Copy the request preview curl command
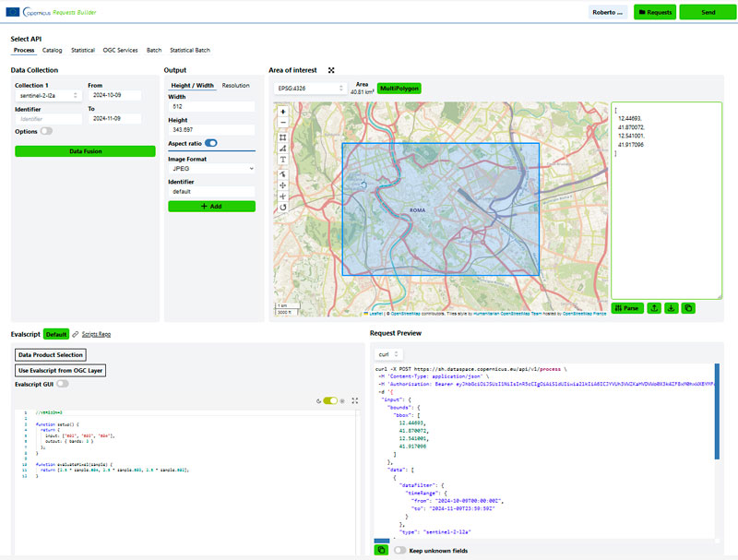Viewport: 738px width, 560px height. (381, 550)
